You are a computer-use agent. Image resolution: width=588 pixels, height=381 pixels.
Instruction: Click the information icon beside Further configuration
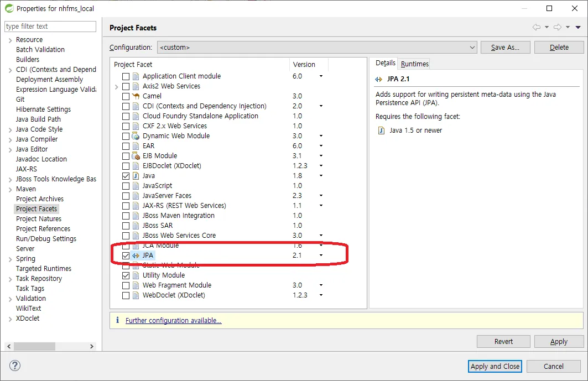click(117, 320)
